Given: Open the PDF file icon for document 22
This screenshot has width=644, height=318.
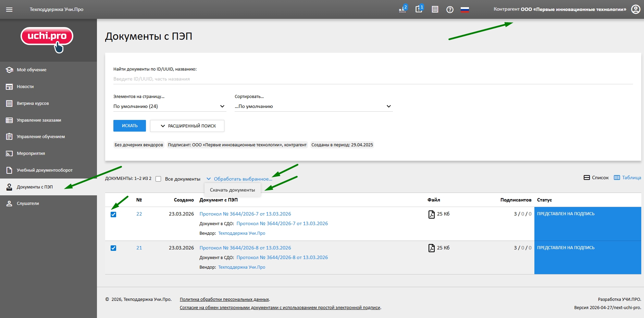Looking at the screenshot, I should coord(432,214).
